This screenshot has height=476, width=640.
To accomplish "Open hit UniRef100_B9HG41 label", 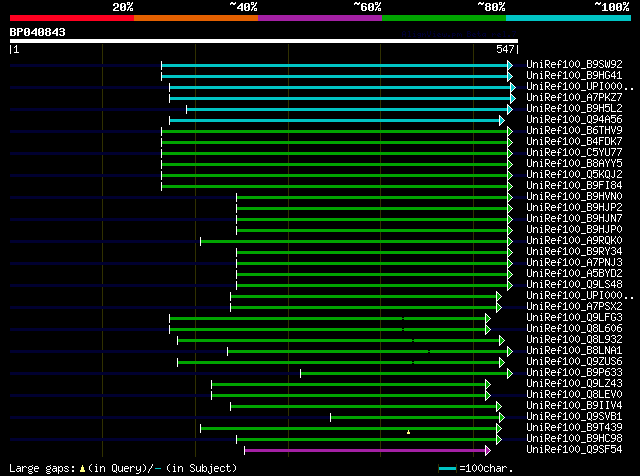I will pyautogui.click(x=574, y=76).
